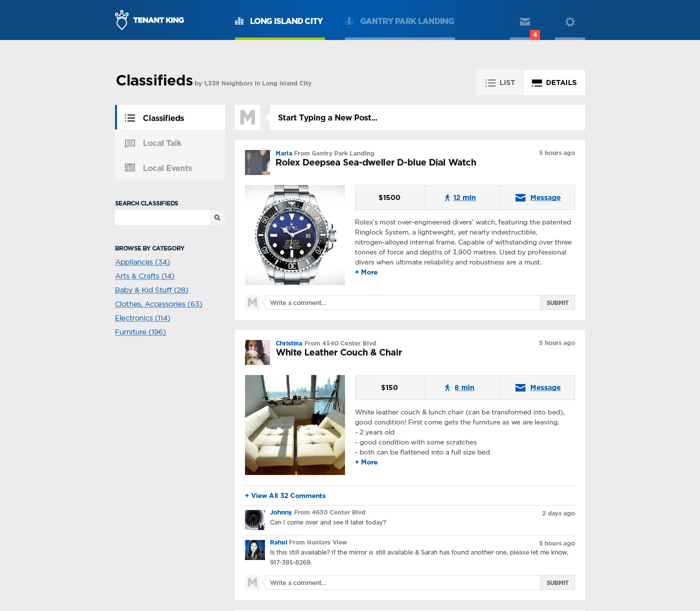Screen dimensions: 700x611
Task: Click Rahul's comment avatar
Action: (255, 550)
